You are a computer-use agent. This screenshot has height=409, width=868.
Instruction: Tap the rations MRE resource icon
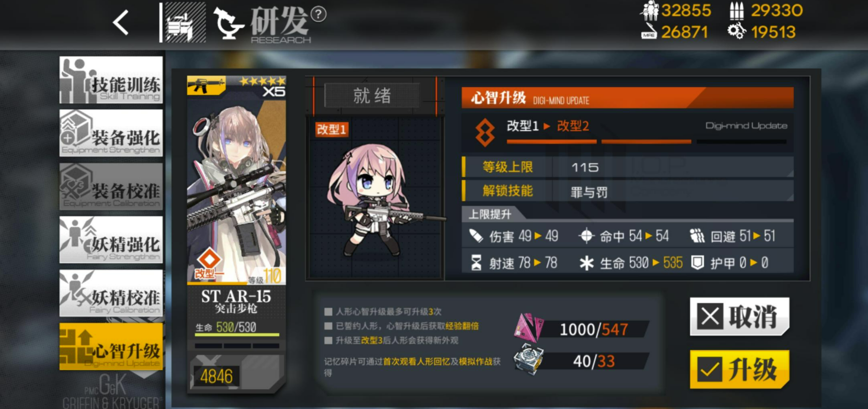[649, 31]
